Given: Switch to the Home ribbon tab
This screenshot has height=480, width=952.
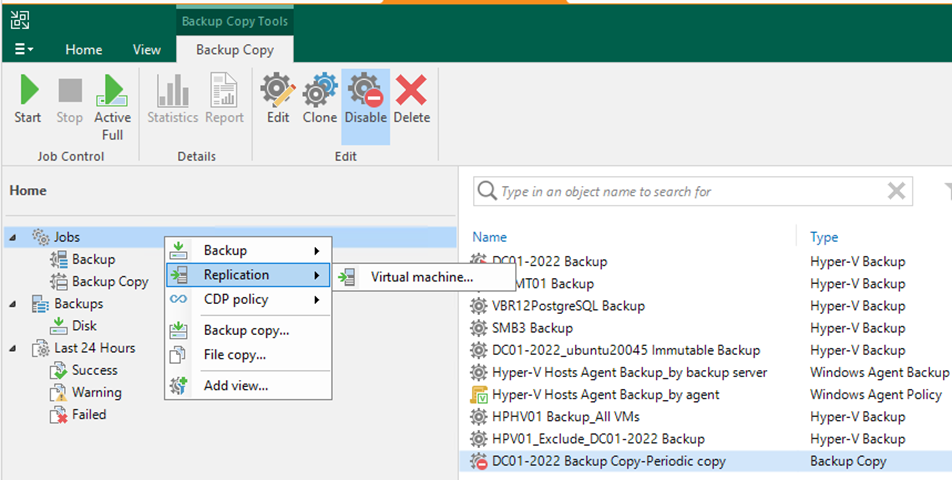Looking at the screenshot, I should [x=84, y=50].
